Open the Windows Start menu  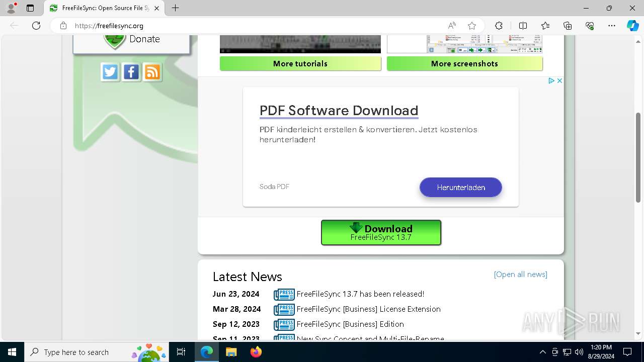(x=12, y=352)
